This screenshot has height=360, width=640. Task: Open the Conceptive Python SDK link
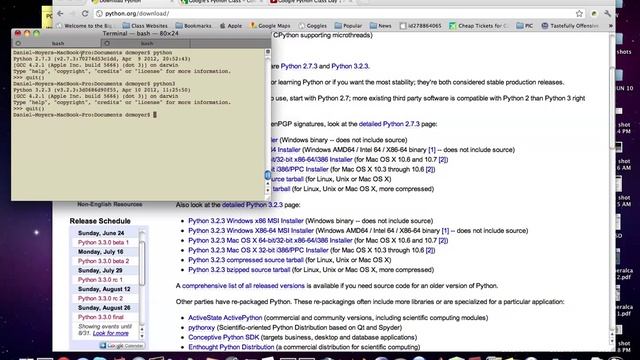pos(224,337)
